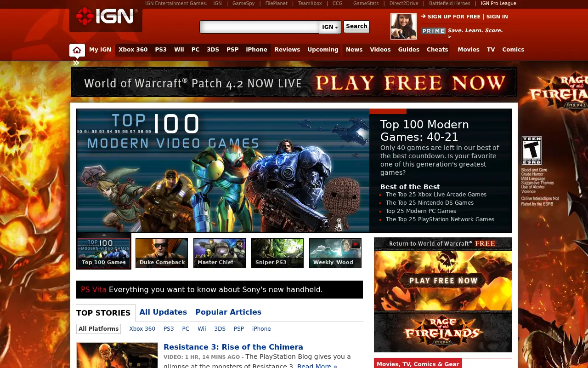588x368 pixels.
Task: Open Top 25 Modern PC Games link
Action: (421, 211)
